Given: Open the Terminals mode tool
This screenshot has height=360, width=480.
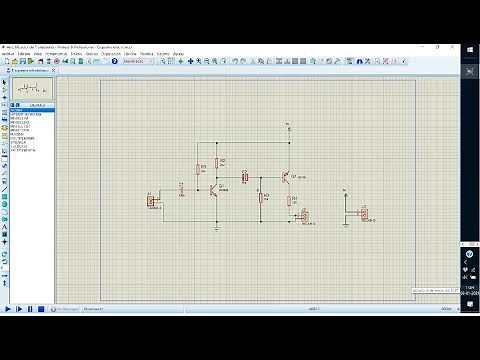Looking at the screenshot, I should pyautogui.click(x=4, y=136).
